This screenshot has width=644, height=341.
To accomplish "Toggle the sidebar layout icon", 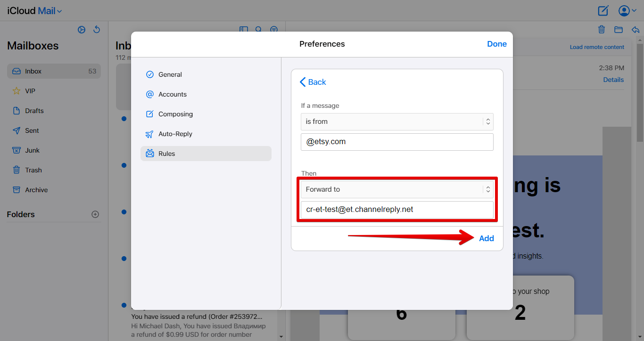I will click(x=243, y=29).
